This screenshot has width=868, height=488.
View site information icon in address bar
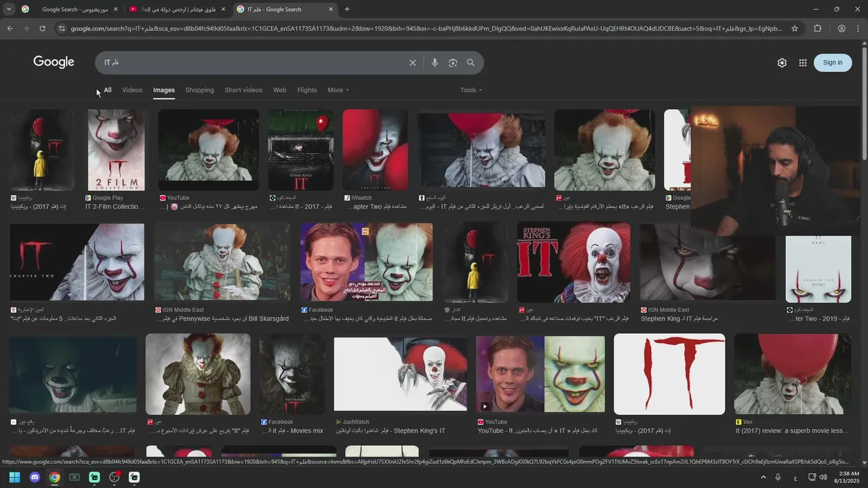62,28
